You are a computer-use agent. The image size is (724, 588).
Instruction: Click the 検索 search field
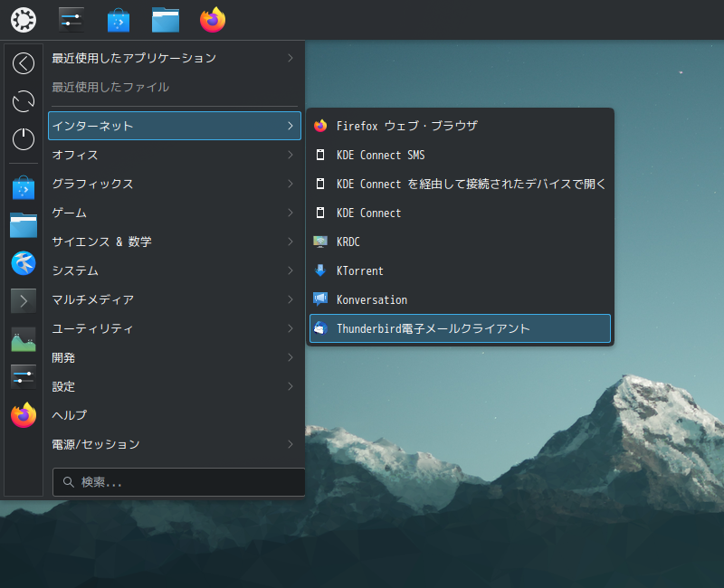[178, 482]
